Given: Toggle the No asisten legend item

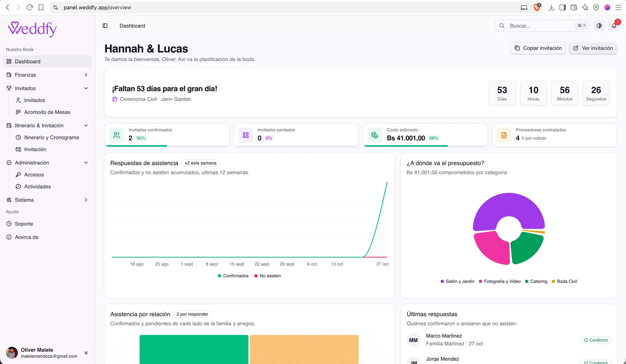Looking at the screenshot, I should [x=268, y=276].
